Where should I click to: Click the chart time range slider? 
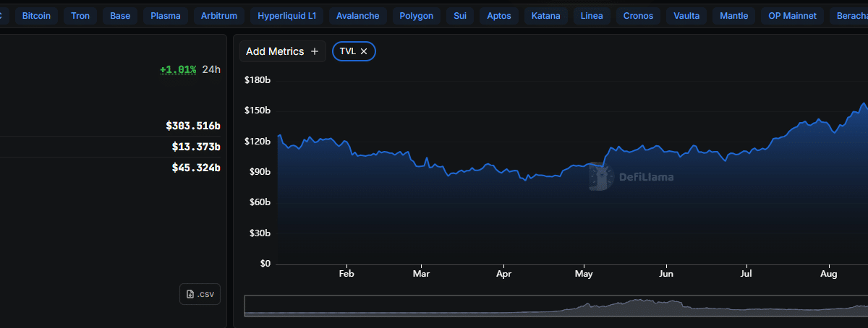point(556,306)
